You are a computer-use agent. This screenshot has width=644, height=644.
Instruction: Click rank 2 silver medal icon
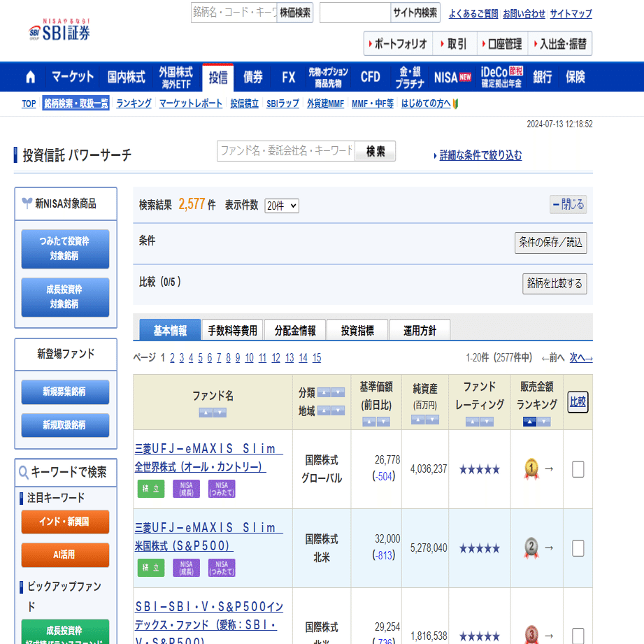tap(531, 548)
